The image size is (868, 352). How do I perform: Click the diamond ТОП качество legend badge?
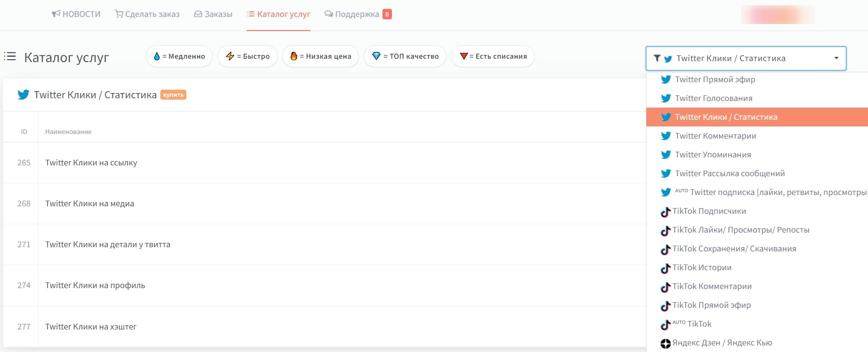pyautogui.click(x=405, y=56)
